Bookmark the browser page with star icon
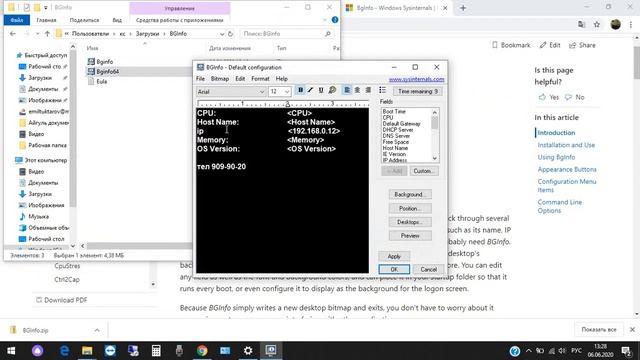640x360 pixels. pyautogui.click(x=597, y=25)
